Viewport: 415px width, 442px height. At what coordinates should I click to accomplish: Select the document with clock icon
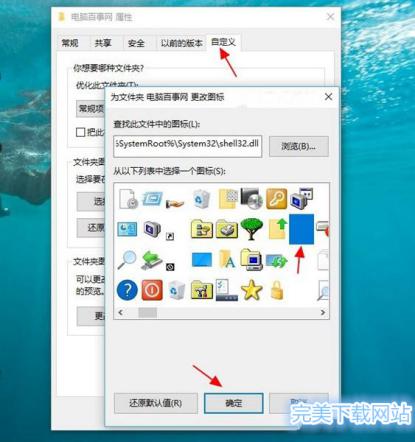pos(128,199)
